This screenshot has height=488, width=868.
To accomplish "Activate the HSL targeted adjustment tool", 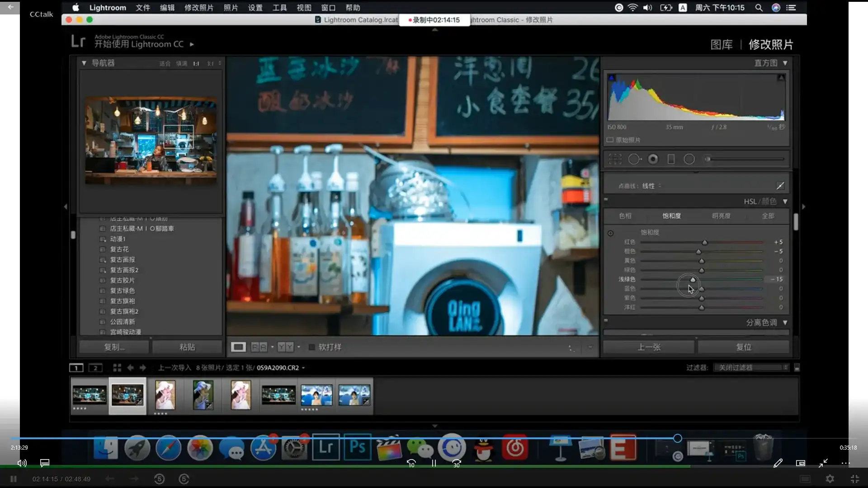I will (610, 233).
